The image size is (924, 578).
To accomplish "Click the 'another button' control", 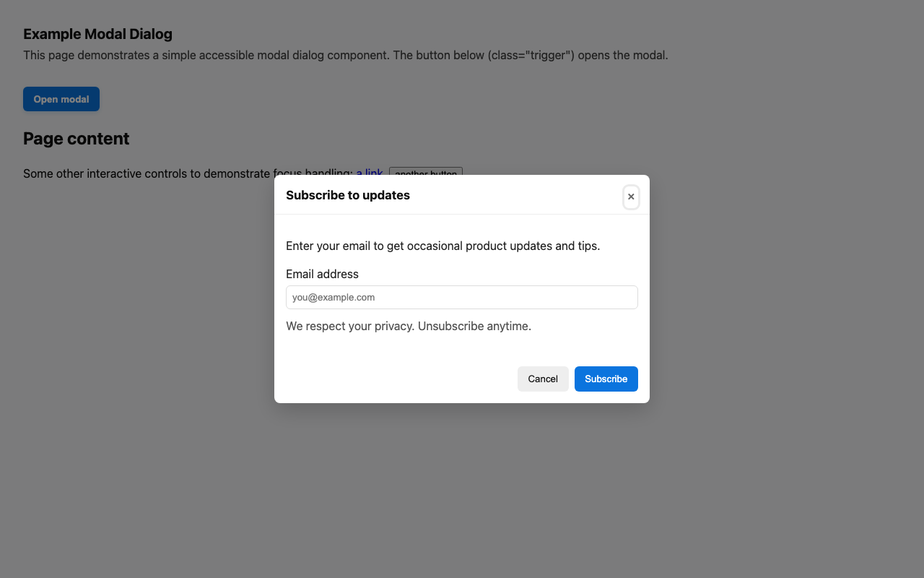I will coord(426,174).
